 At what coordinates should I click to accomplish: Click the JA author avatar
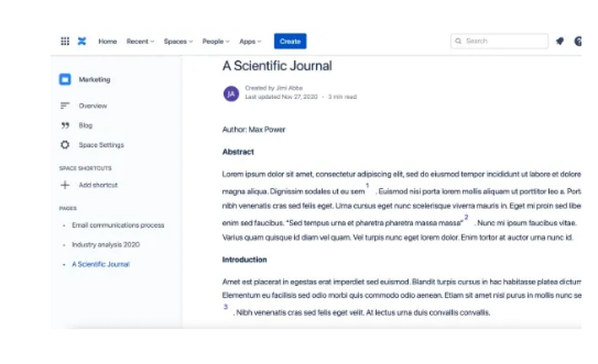click(231, 93)
